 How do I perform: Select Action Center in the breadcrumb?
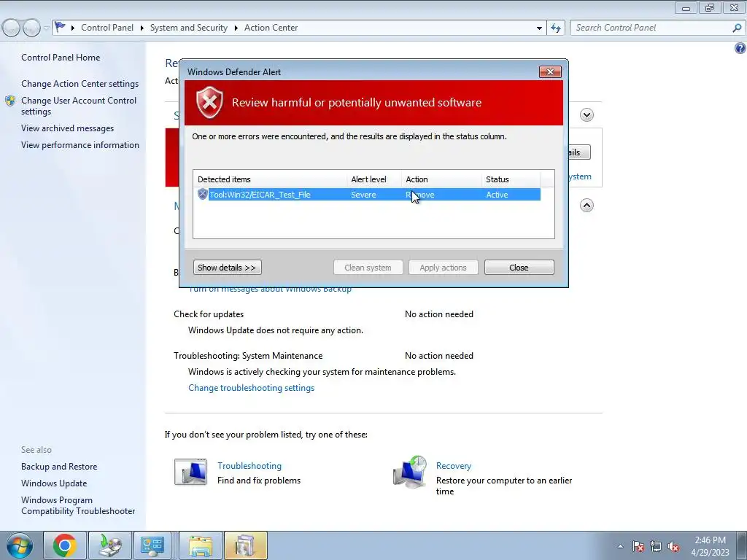tap(271, 28)
